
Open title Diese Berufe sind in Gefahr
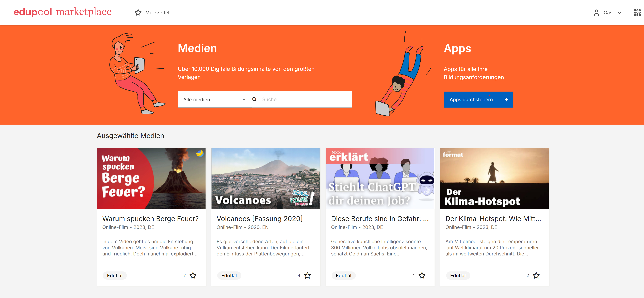[x=380, y=219]
